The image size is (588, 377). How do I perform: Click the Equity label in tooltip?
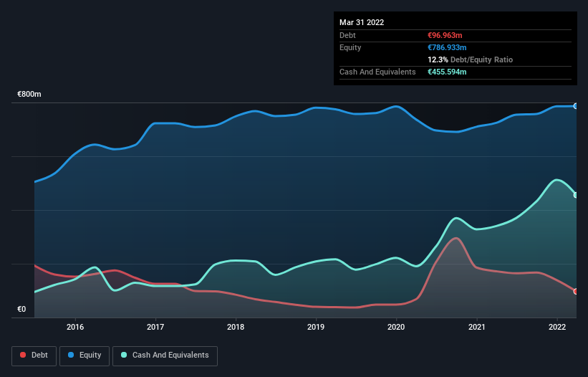[x=350, y=47]
